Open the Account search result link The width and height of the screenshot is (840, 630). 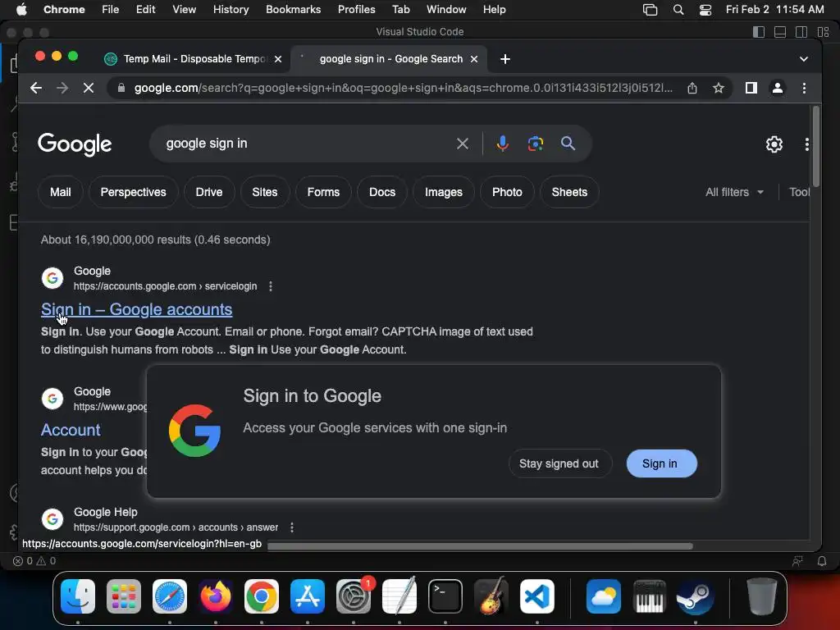[71, 430]
